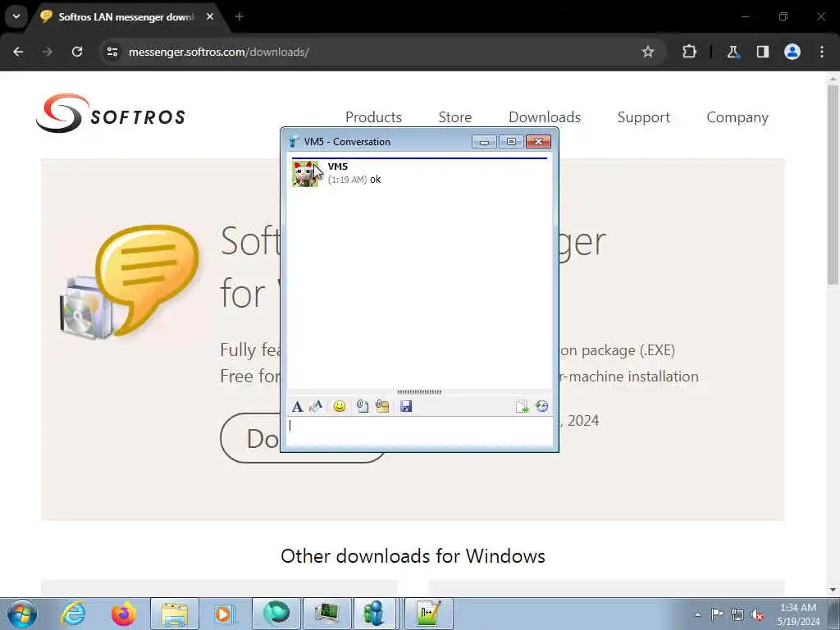Launch Firefox from taskbar
The image size is (840, 630).
[x=124, y=614]
